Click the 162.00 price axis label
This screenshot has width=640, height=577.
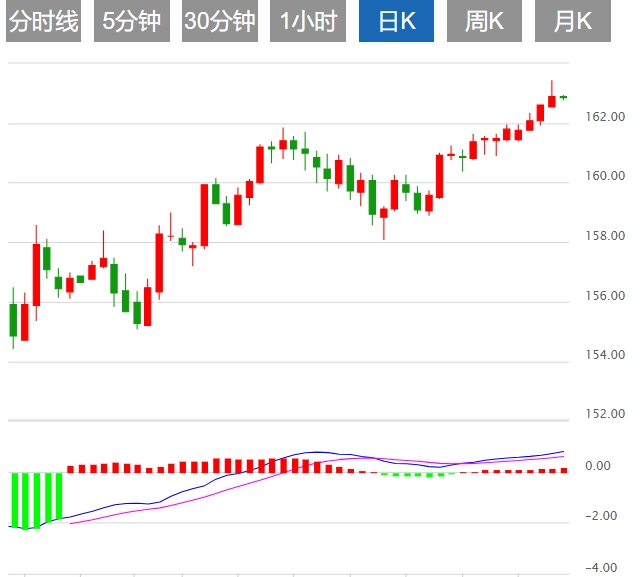(x=603, y=117)
